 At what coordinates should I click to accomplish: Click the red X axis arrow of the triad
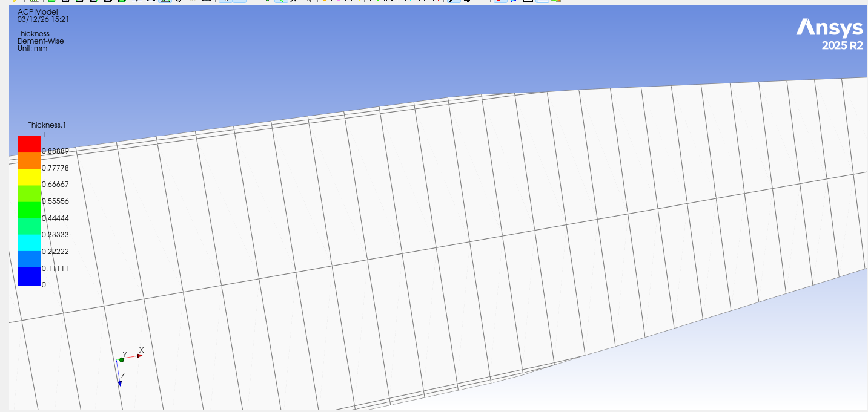[x=139, y=356]
